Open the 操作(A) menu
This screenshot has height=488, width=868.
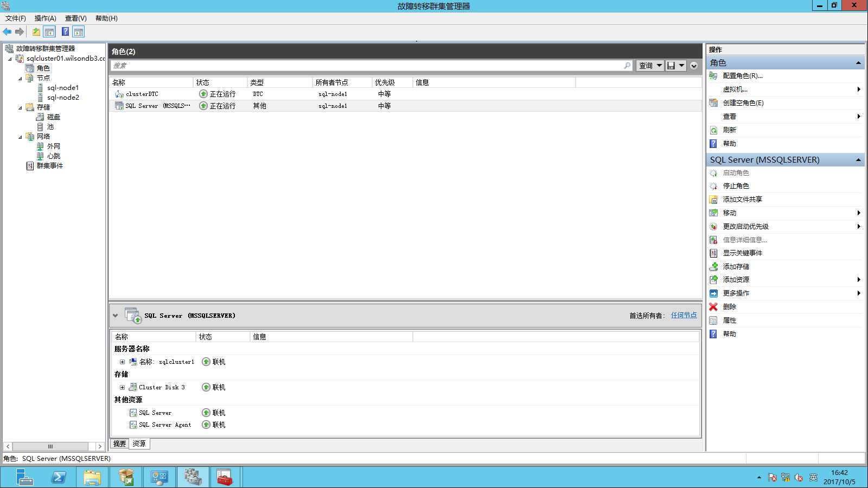45,18
